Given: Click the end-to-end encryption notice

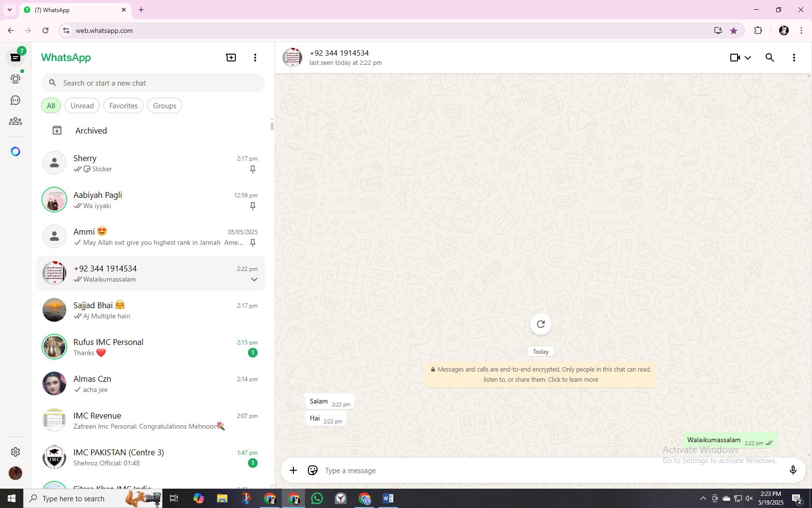Looking at the screenshot, I should tap(541, 374).
